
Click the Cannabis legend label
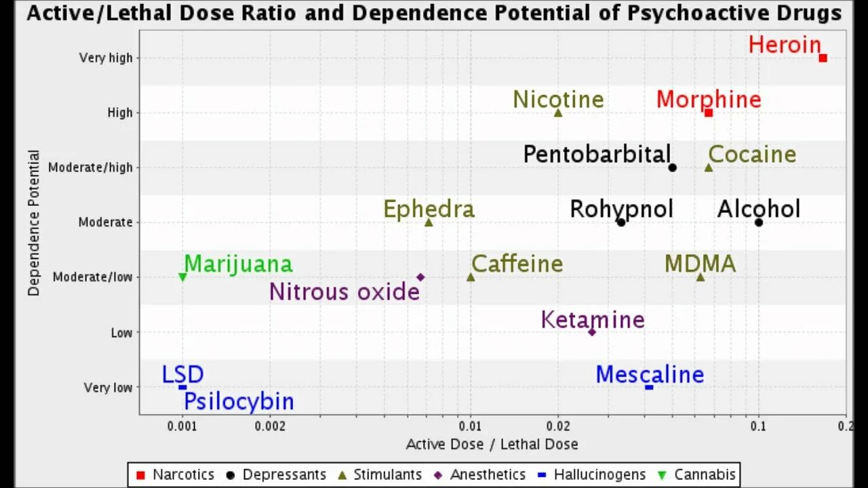click(705, 475)
